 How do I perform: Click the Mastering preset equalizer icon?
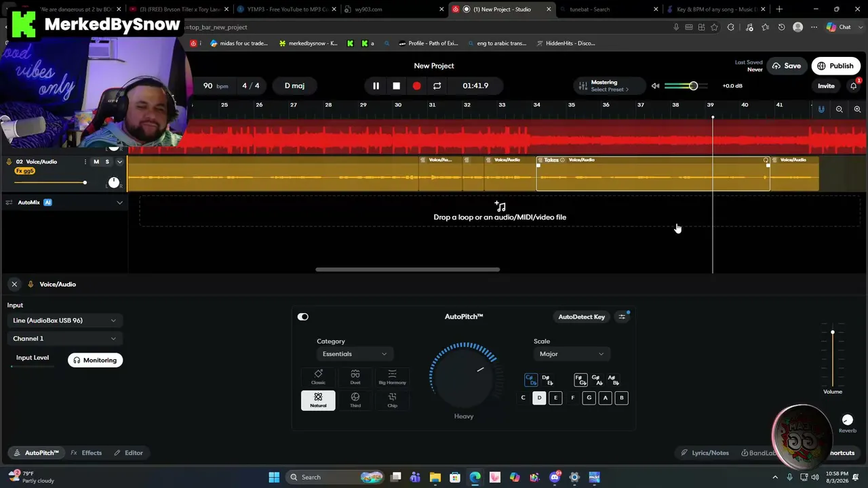[x=582, y=86]
